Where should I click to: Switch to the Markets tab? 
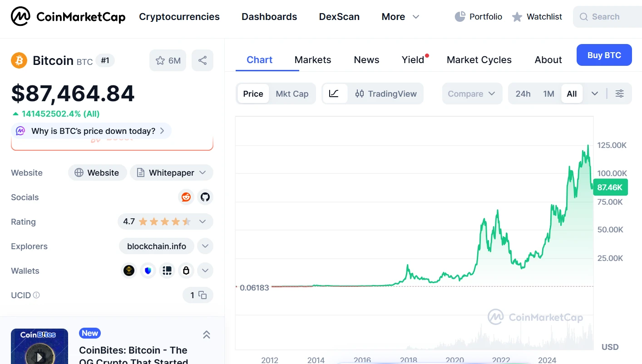pos(313,59)
